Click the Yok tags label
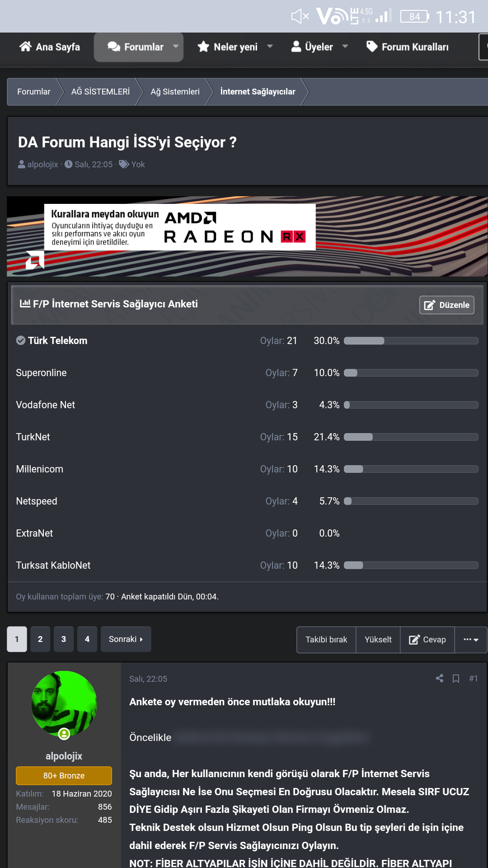This screenshot has width=488, height=868. coord(138,165)
